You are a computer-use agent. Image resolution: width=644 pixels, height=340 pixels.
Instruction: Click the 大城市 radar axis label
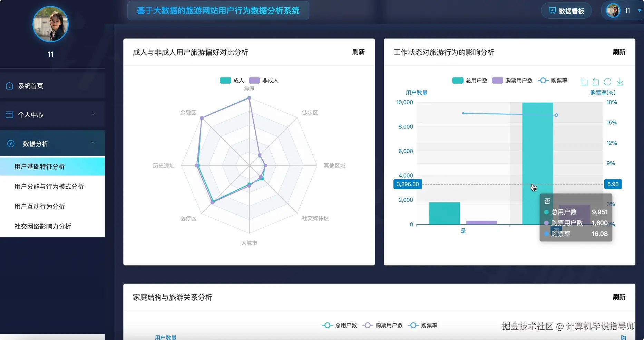(x=249, y=243)
